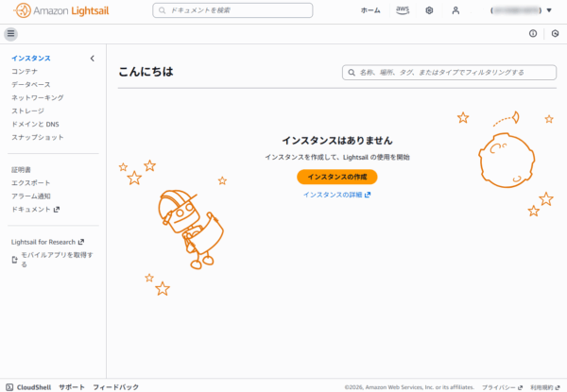The image size is (567, 392).
Task: Click the Amazon Lightsail logo
Action: point(61,10)
